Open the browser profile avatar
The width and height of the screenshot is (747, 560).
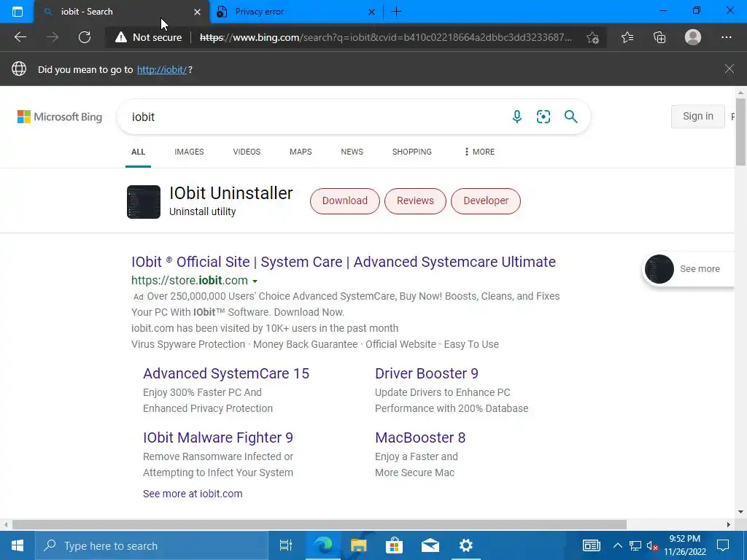coord(693,37)
